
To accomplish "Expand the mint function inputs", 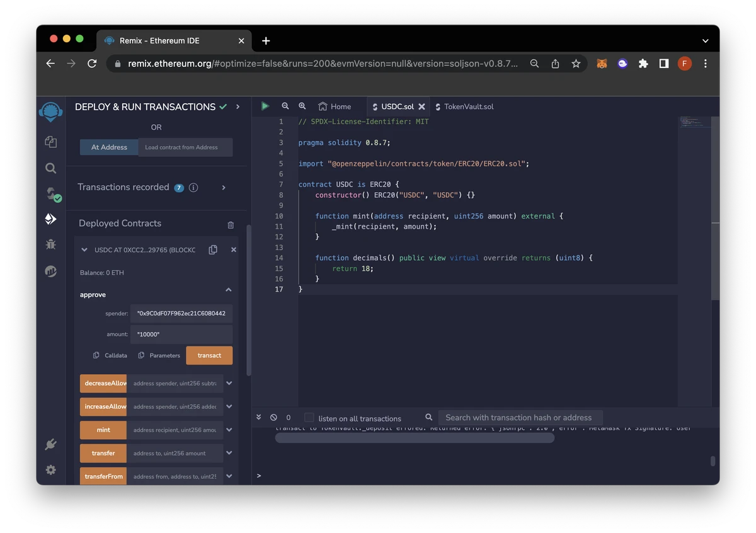I will click(x=229, y=430).
